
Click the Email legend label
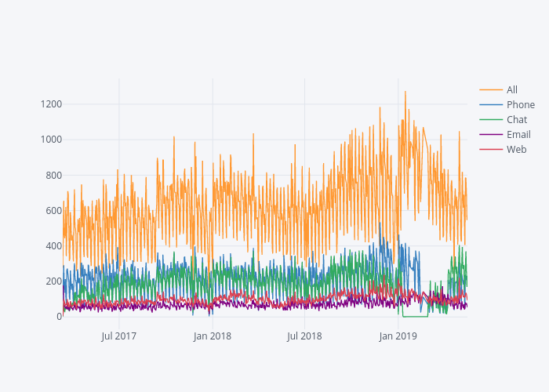518,134
